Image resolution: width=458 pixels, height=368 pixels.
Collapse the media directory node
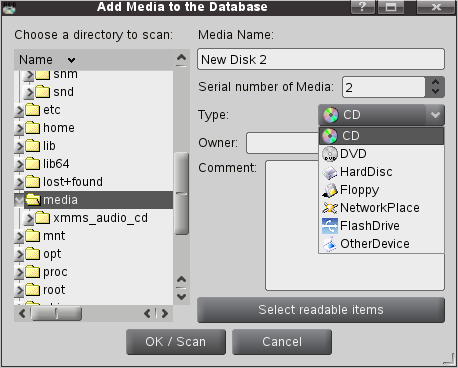pyautogui.click(x=19, y=200)
